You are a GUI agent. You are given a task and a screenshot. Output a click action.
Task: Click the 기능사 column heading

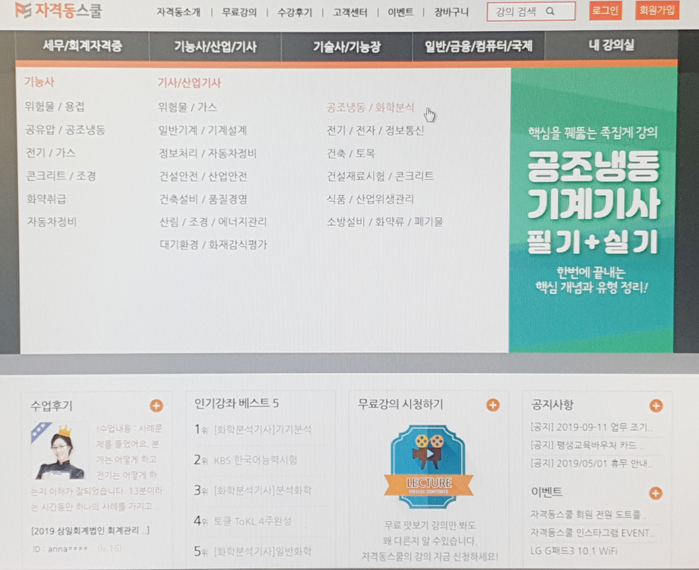[x=39, y=82]
